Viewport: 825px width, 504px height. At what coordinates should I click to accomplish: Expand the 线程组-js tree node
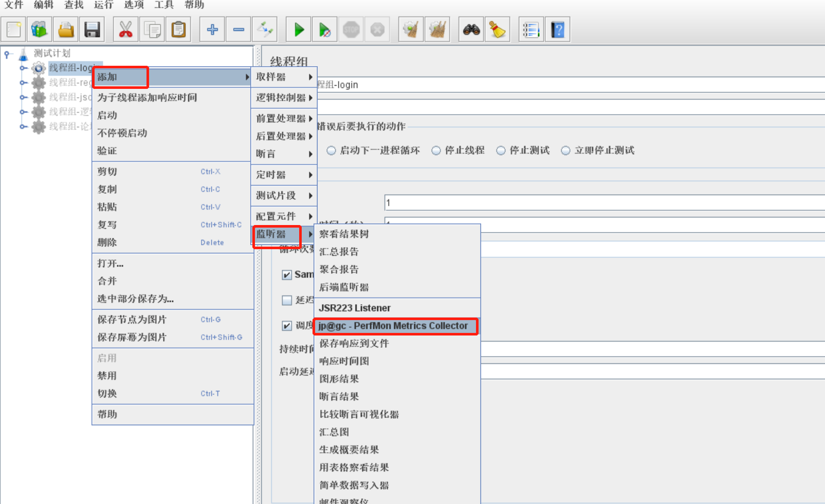click(23, 97)
